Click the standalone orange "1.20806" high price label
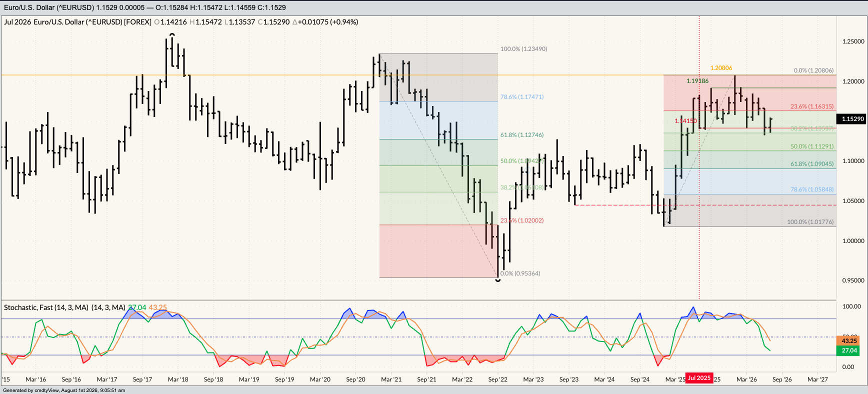This screenshot has width=868, height=394. (x=721, y=68)
